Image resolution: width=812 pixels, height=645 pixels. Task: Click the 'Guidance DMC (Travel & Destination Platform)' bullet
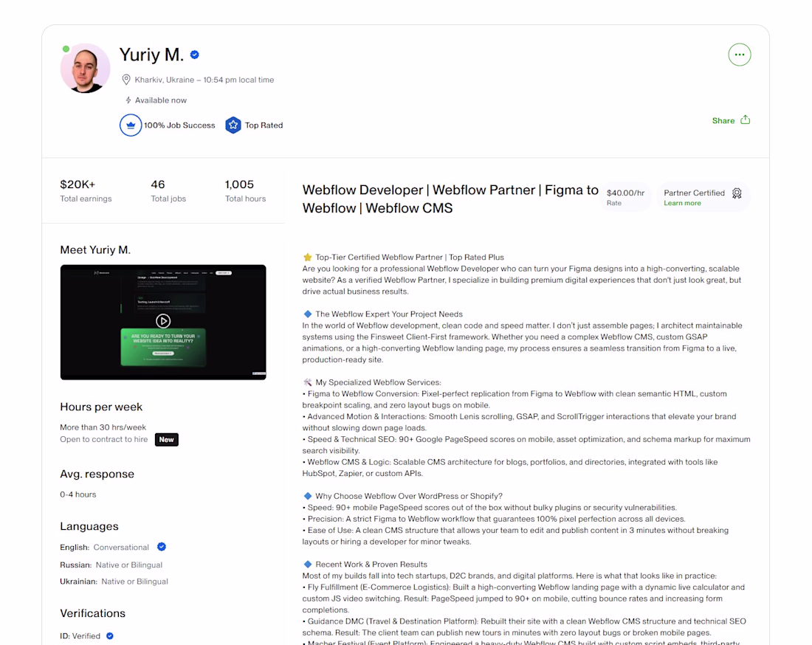[x=524, y=627]
